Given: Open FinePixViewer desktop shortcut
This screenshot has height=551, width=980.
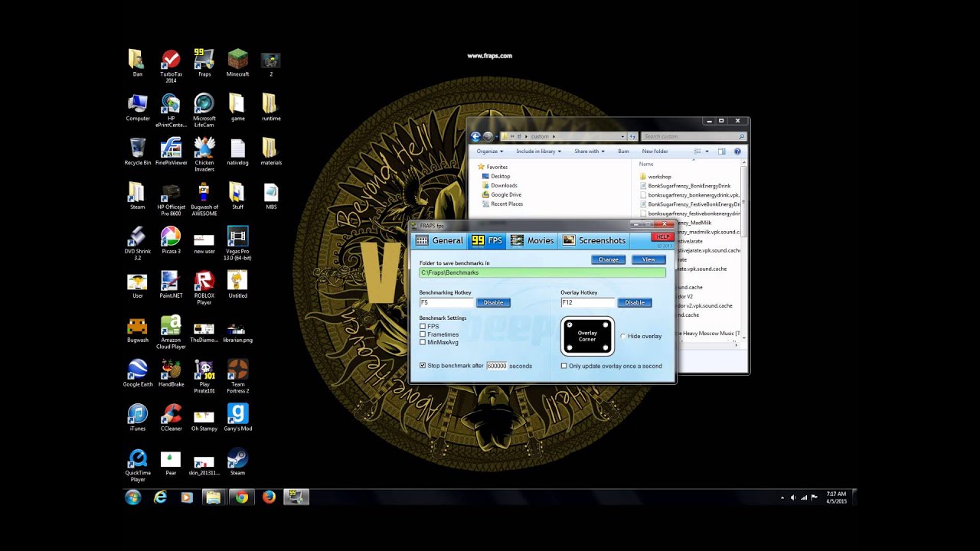Looking at the screenshot, I should (x=171, y=152).
